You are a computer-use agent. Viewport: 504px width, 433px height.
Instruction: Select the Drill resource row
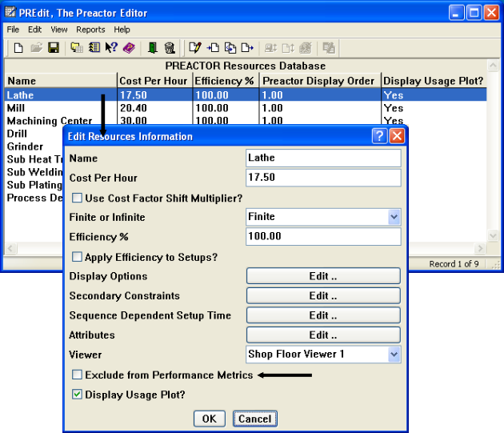click(x=34, y=134)
